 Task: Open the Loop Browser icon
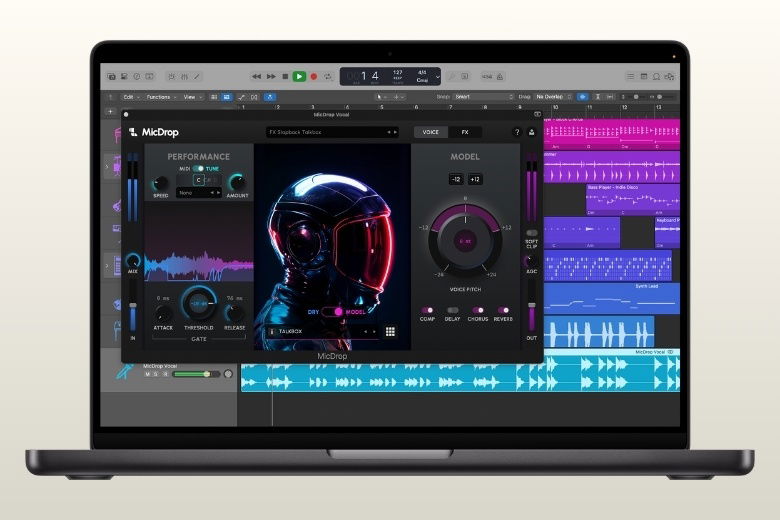coord(657,77)
